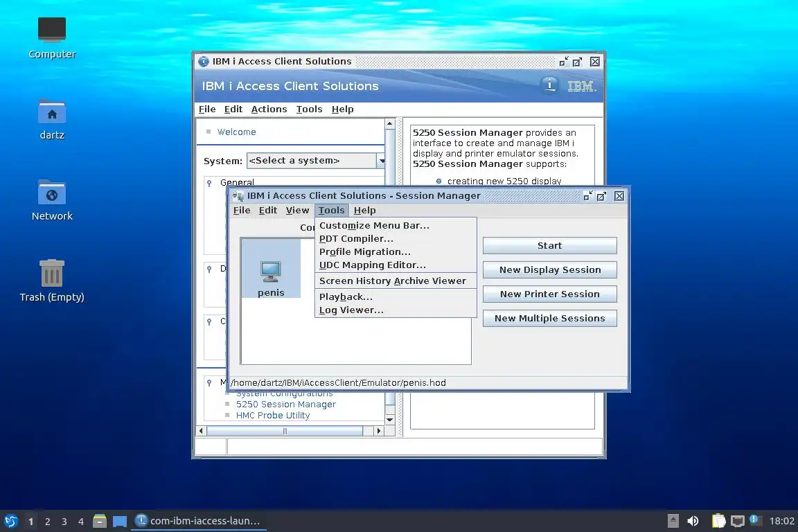This screenshot has width=798, height=532.
Task: Close the Session Manager window
Action: [619, 196]
